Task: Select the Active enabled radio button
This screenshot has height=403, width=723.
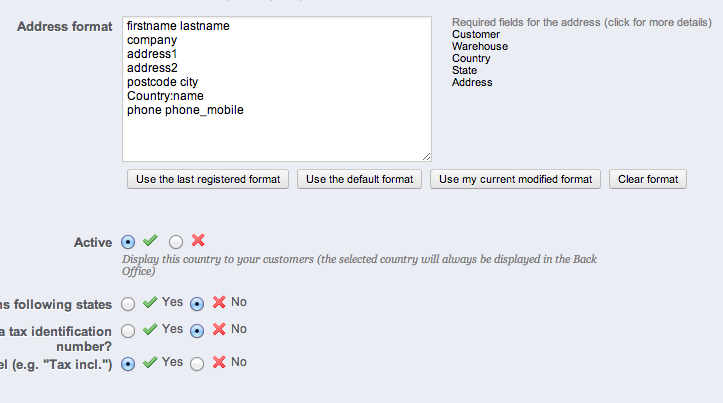Action: click(x=127, y=242)
